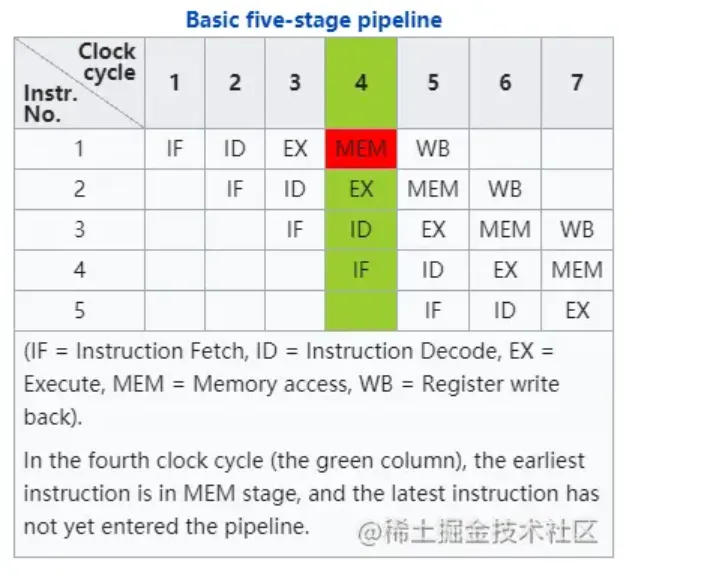Click the "Basic five-stage pipeline" title

pyautogui.click(x=313, y=19)
